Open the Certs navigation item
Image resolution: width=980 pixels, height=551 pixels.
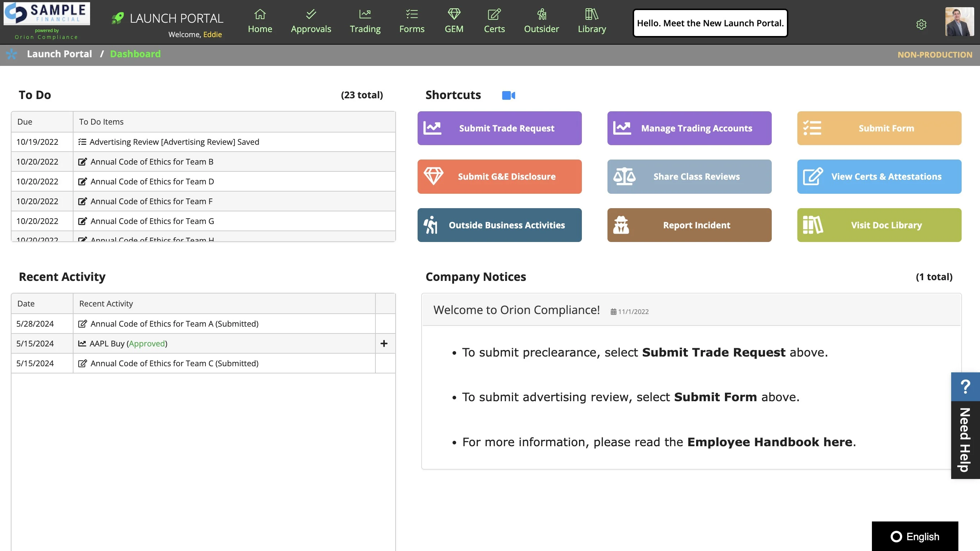coord(494,21)
